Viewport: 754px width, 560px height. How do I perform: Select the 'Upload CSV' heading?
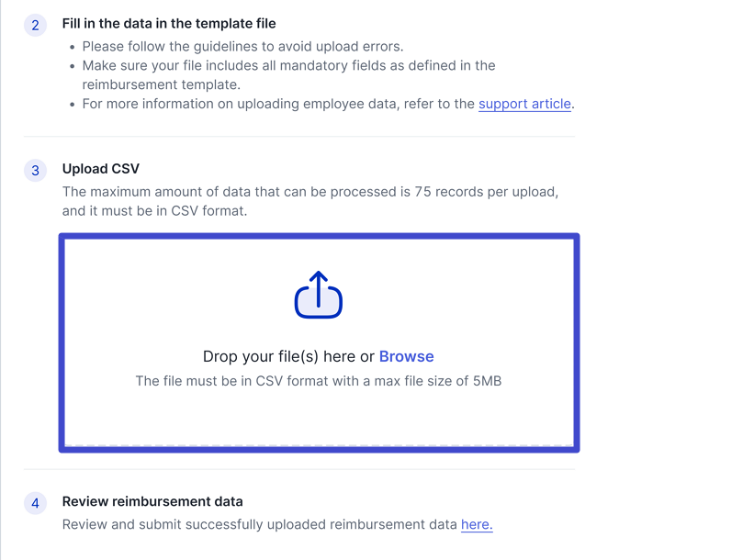[x=101, y=169]
